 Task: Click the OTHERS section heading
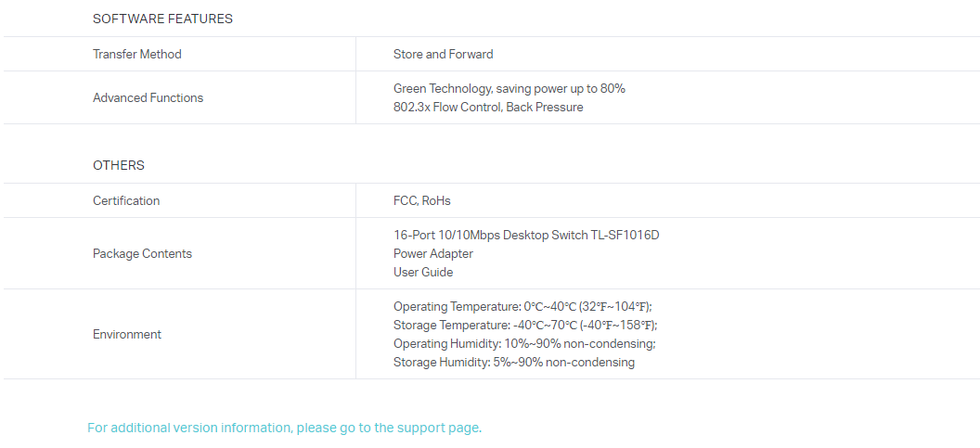point(119,165)
